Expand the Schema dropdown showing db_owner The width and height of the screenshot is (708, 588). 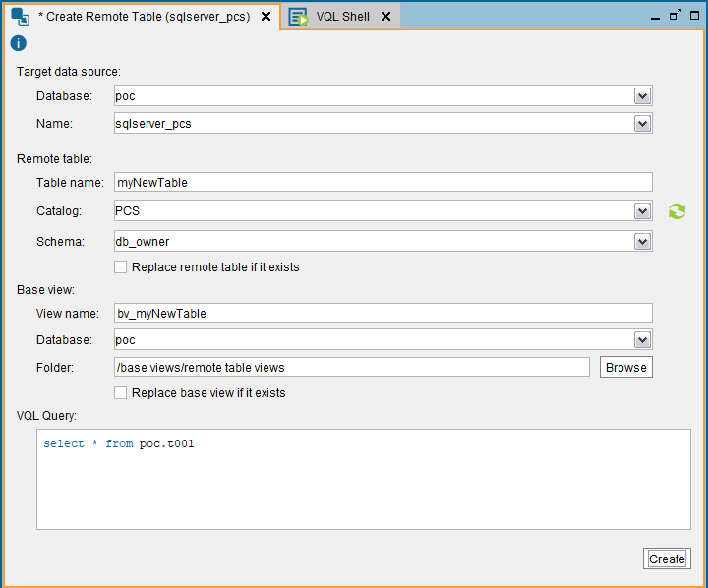pyautogui.click(x=642, y=242)
